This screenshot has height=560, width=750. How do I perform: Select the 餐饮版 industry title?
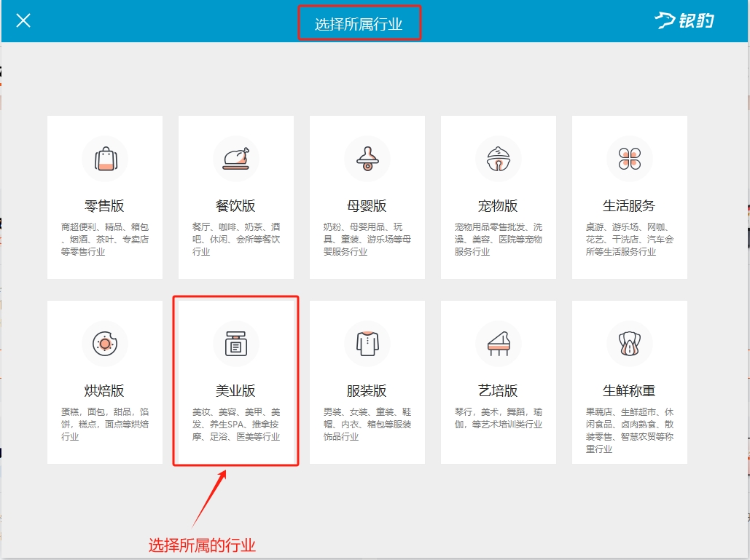(x=236, y=206)
